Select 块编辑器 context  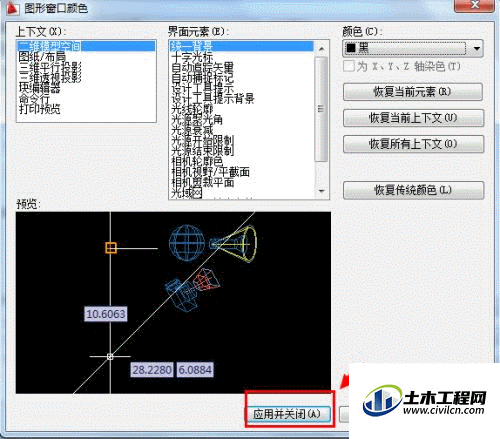(39, 88)
